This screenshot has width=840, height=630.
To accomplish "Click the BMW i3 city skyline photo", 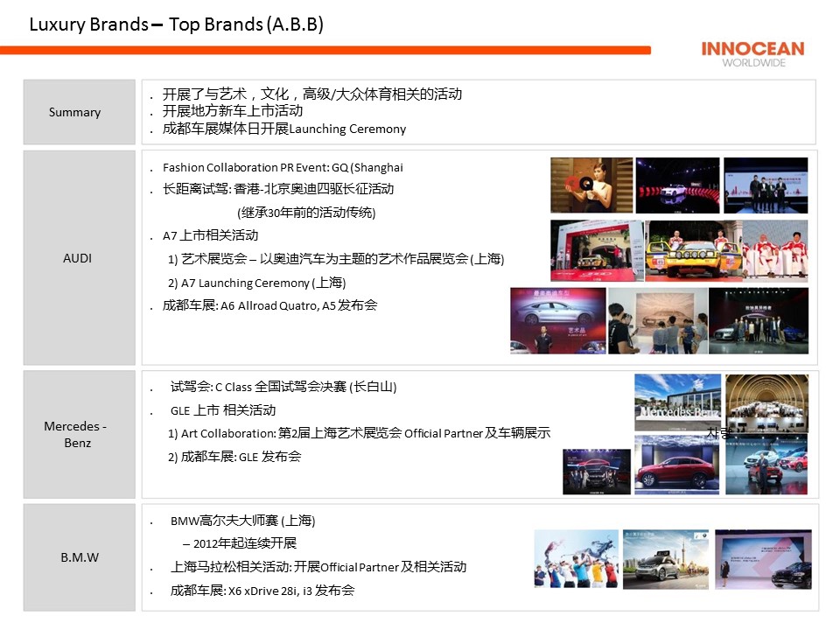I will (x=666, y=558).
